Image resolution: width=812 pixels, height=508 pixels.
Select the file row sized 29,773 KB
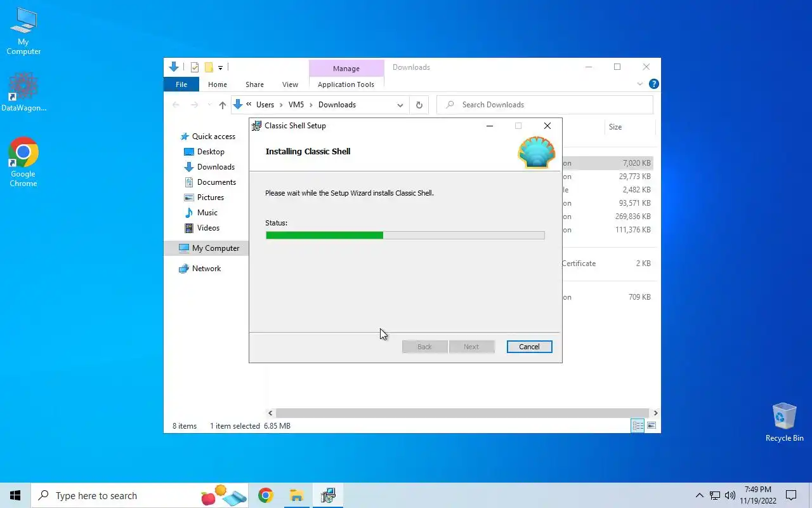click(x=607, y=177)
